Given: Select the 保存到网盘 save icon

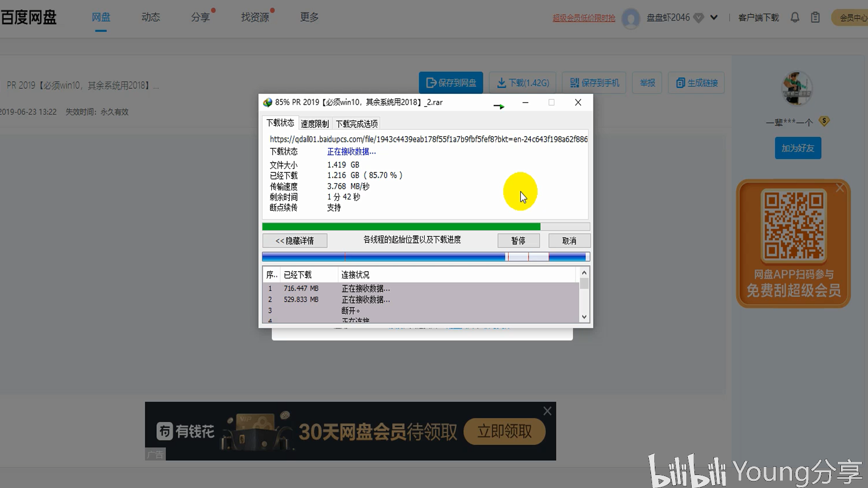Looking at the screenshot, I should 431,82.
